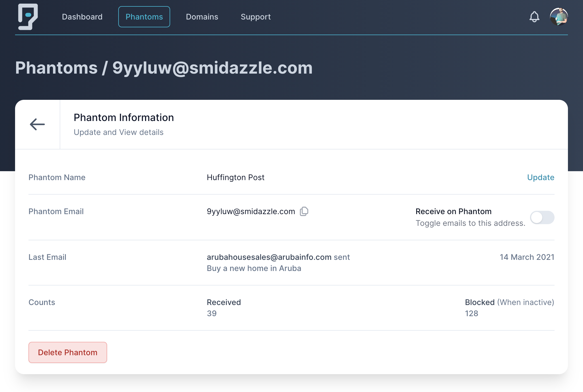Select the Phantoms tab
Viewport: 583px width, 392px height.
click(144, 17)
